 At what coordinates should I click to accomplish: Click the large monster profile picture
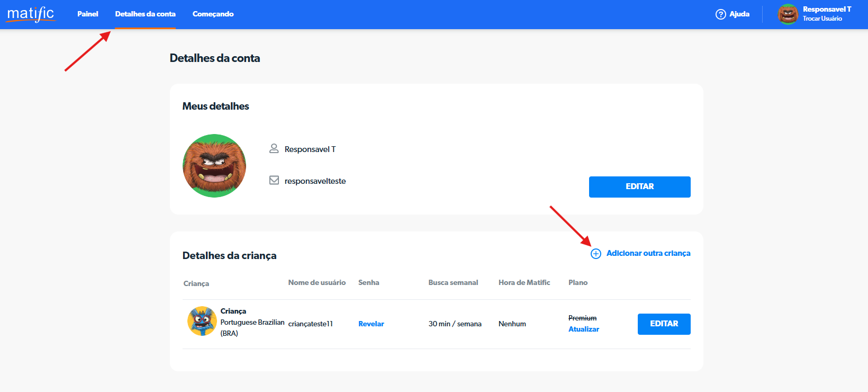214,166
